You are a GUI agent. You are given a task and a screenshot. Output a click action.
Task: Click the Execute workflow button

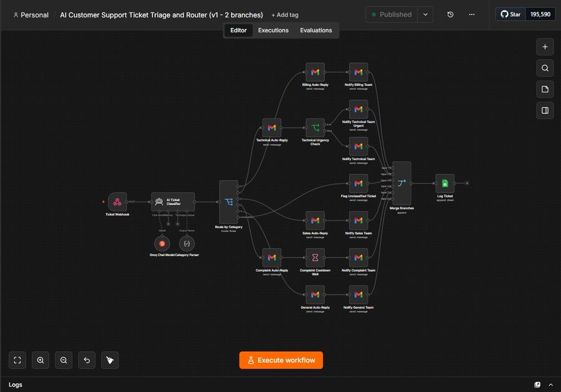click(x=281, y=360)
